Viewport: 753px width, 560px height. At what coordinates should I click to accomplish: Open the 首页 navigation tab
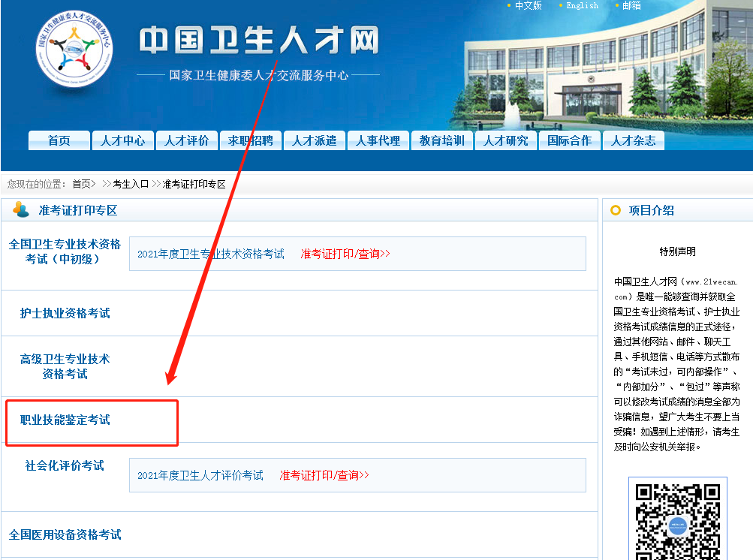[59, 140]
